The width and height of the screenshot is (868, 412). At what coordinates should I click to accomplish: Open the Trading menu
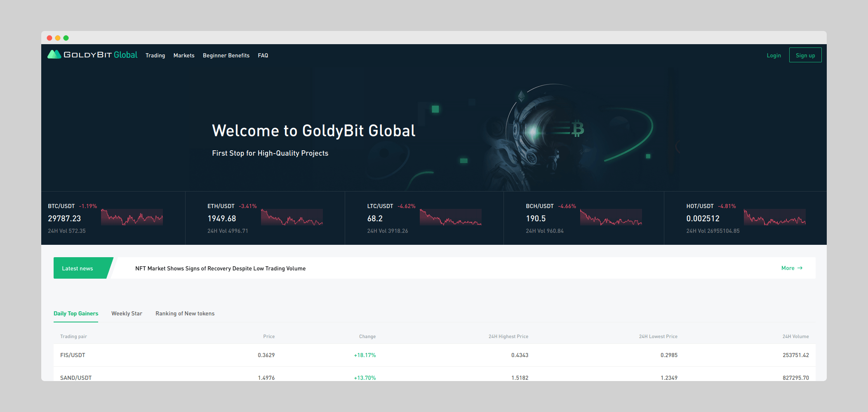pyautogui.click(x=155, y=56)
